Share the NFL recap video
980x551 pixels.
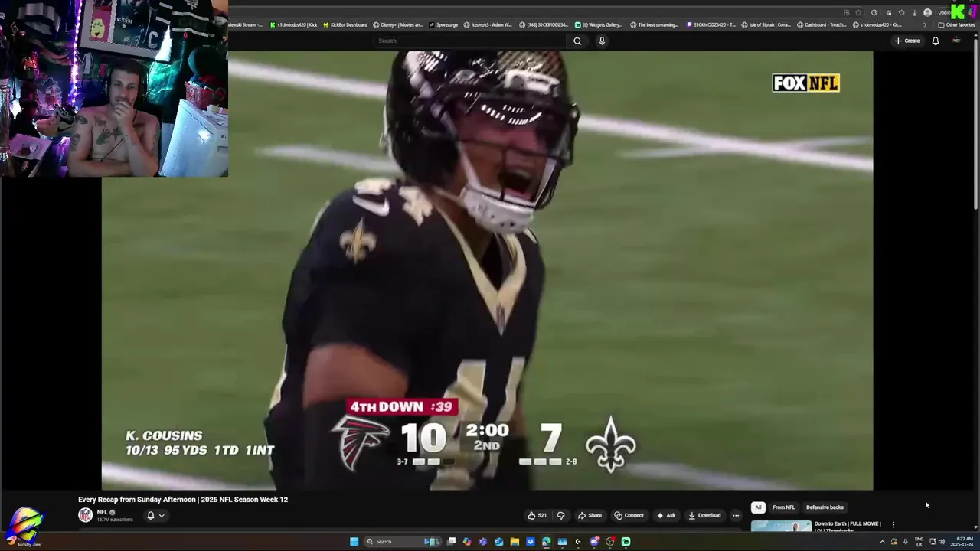(x=590, y=515)
